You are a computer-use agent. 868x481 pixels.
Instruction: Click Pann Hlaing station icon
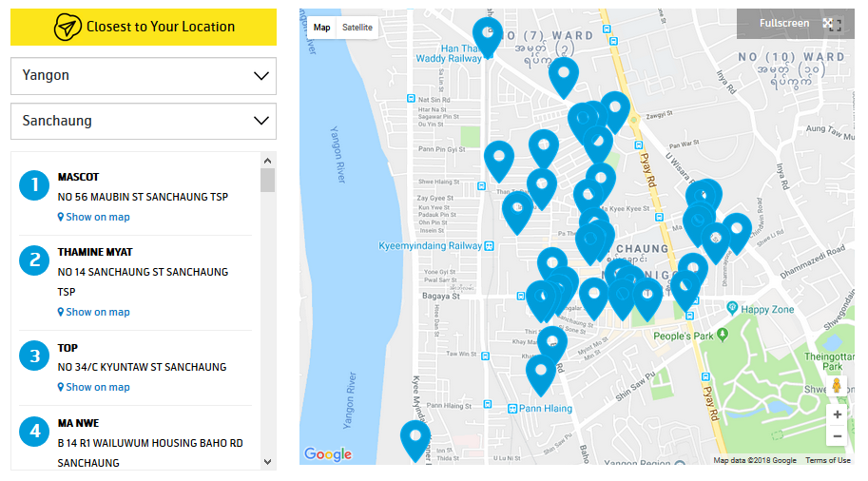tap(512, 409)
